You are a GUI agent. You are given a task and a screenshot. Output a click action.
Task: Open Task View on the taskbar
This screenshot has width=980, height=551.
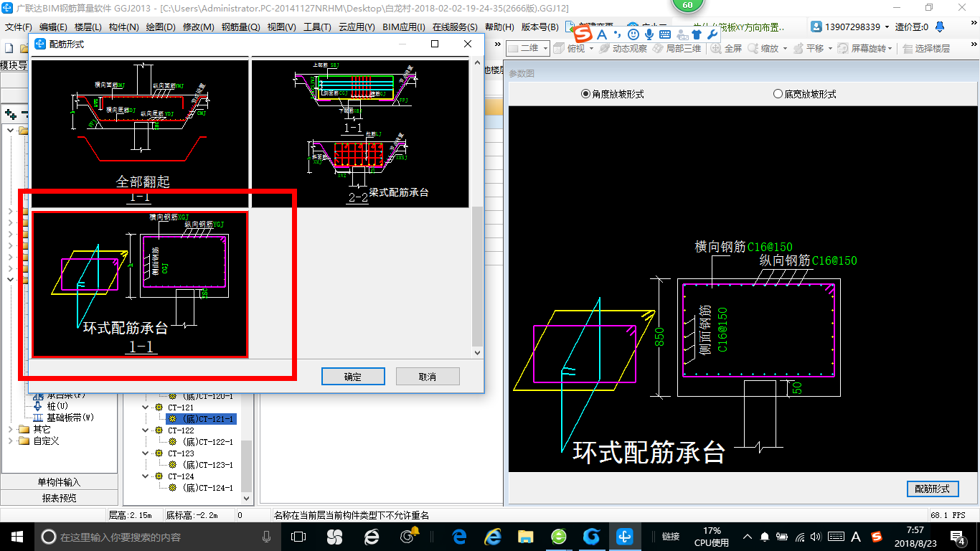tap(298, 536)
